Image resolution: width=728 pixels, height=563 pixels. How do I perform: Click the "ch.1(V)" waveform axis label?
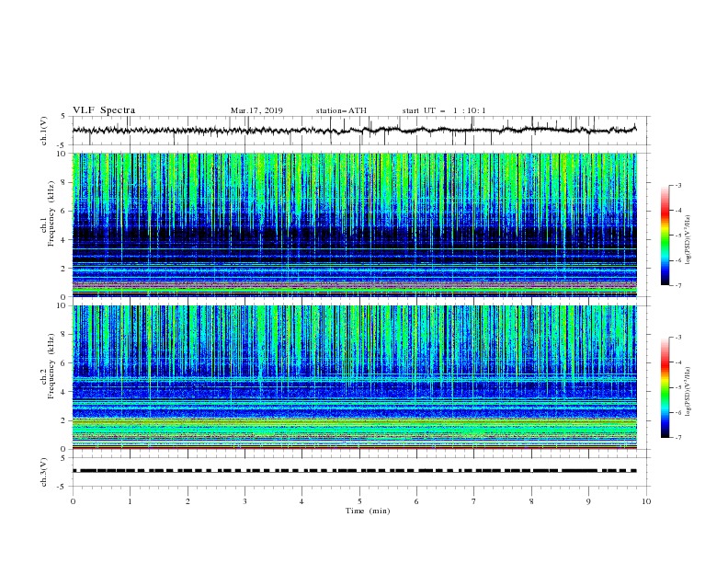pos(44,131)
